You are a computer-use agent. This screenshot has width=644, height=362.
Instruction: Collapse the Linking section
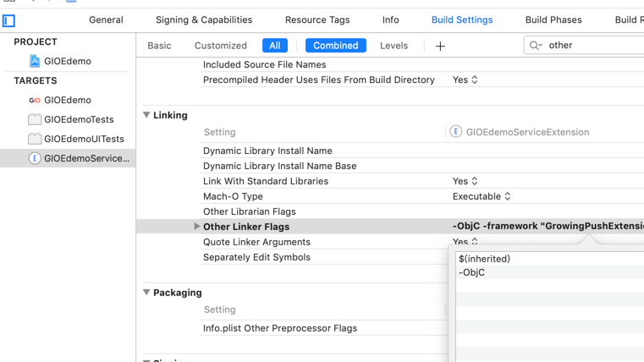pos(146,115)
